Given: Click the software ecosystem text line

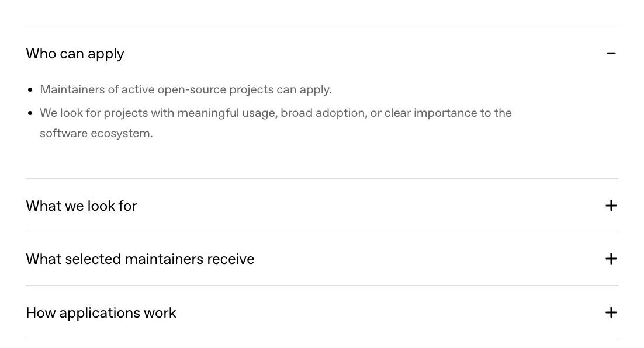Looking at the screenshot, I should pyautogui.click(x=96, y=133).
